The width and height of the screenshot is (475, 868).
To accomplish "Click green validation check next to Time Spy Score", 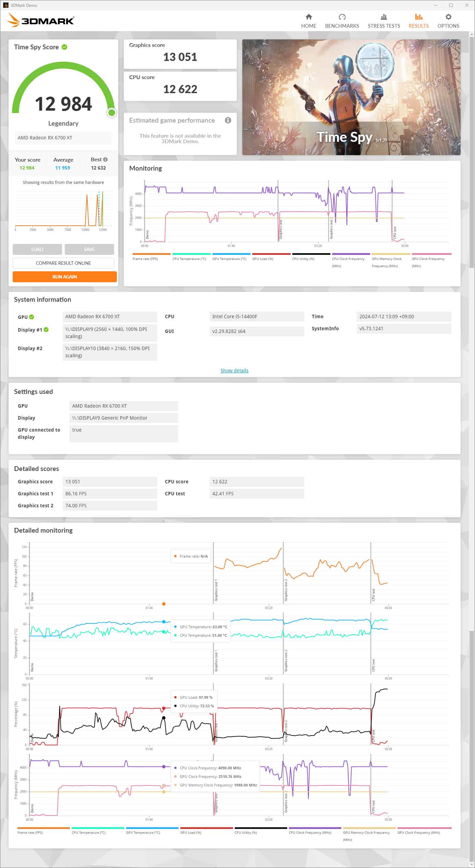I will coord(64,47).
